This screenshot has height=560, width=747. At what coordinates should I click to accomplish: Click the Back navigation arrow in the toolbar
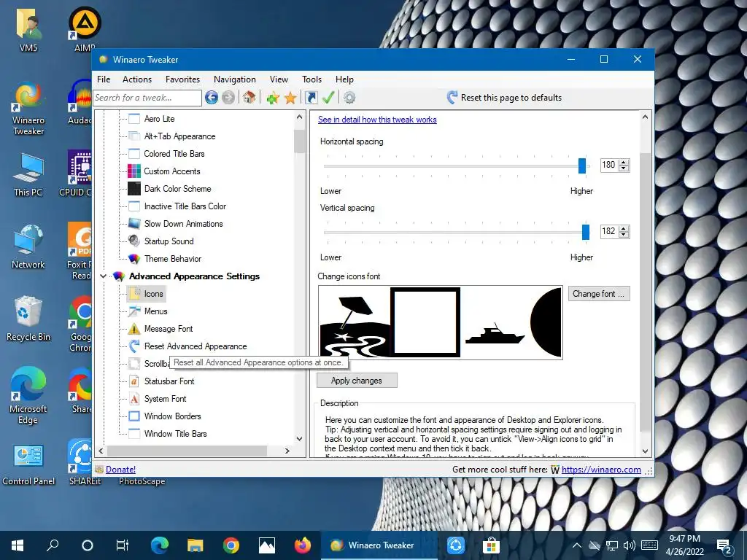[x=212, y=98]
